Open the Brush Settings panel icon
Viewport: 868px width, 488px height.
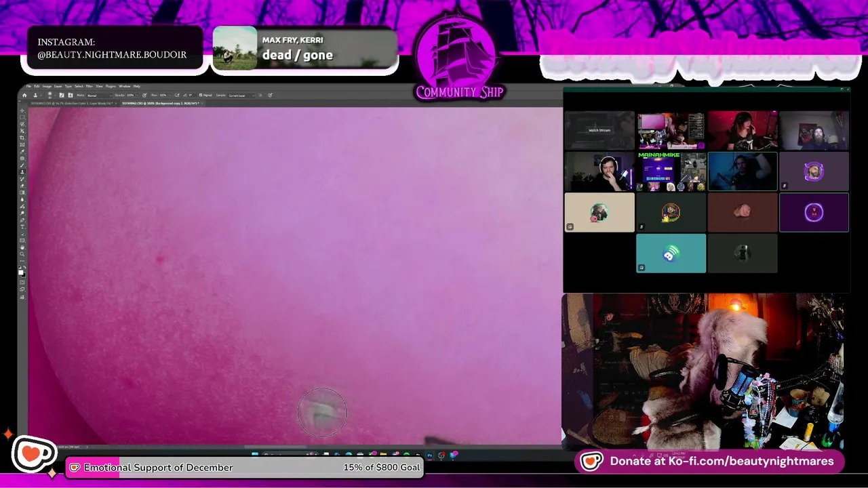tap(62, 96)
